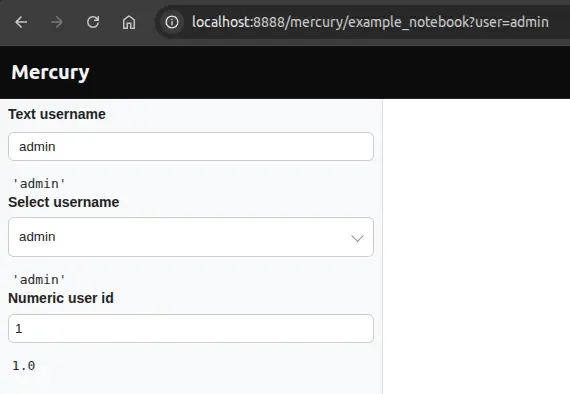Click the Text username input field
The height and width of the screenshot is (394, 570).
pyautogui.click(x=191, y=146)
